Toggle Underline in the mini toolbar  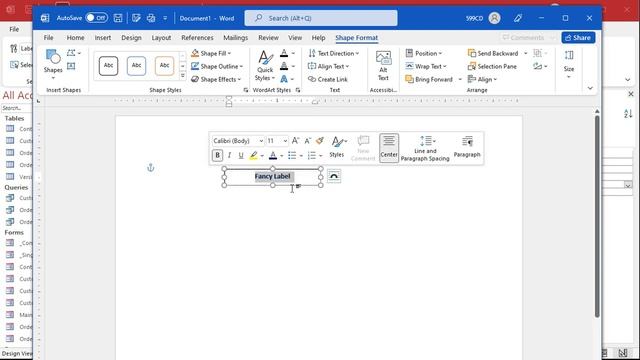241,155
